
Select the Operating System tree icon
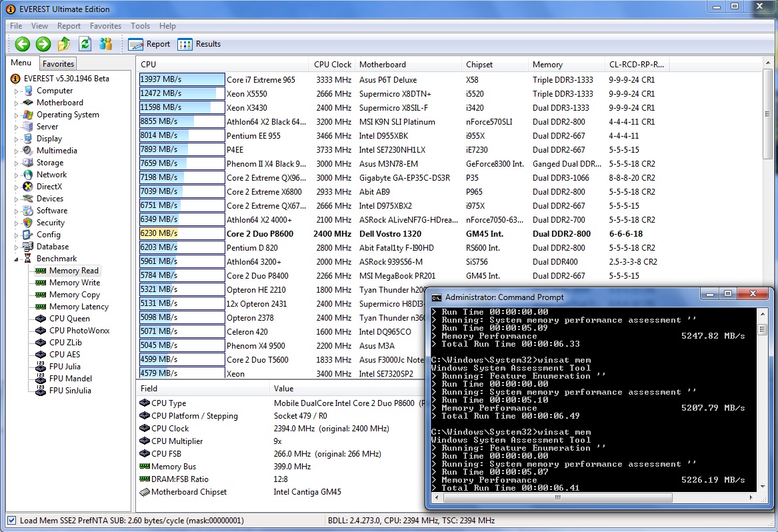[x=28, y=115]
